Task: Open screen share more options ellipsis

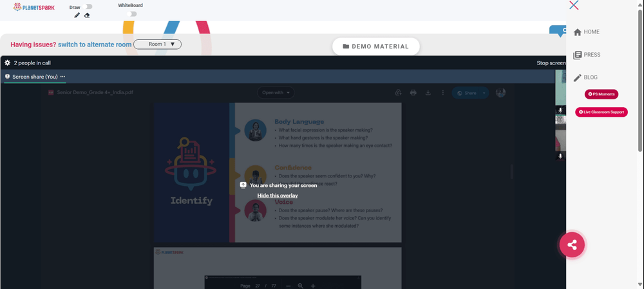Action: (x=62, y=77)
